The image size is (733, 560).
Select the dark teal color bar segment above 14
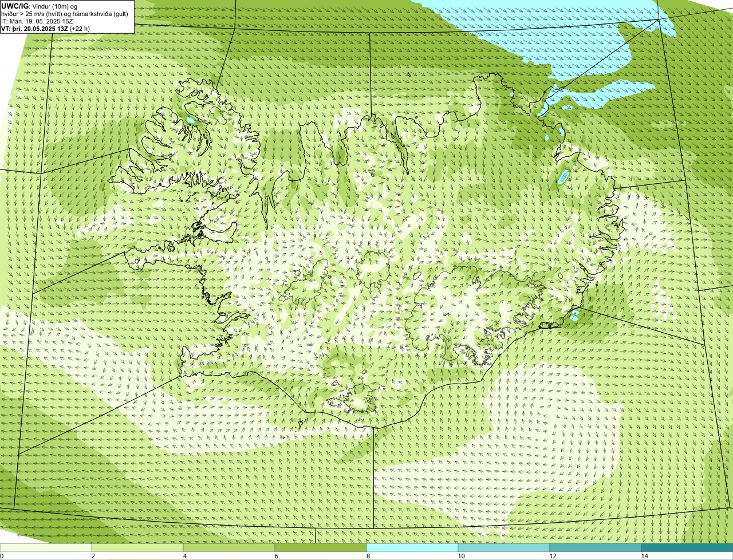pos(687,548)
